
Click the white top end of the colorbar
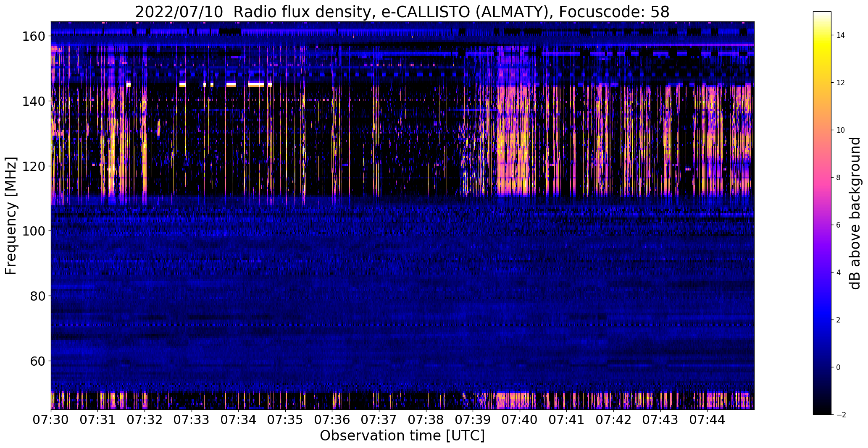pyautogui.click(x=822, y=14)
